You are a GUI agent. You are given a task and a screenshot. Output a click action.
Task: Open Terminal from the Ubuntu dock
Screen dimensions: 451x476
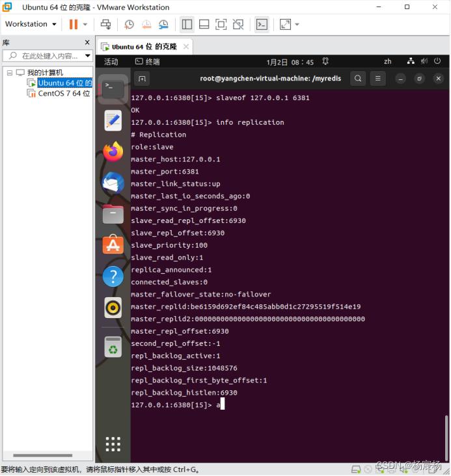click(113, 89)
